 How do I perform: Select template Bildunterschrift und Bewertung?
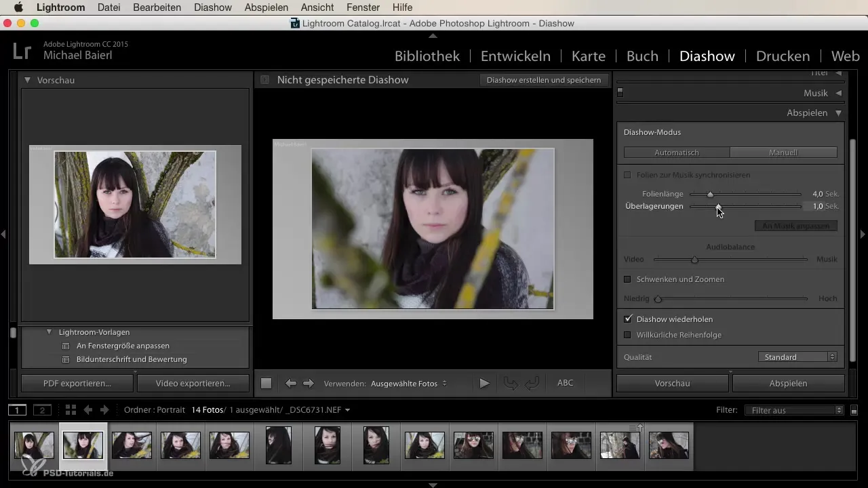pos(132,359)
